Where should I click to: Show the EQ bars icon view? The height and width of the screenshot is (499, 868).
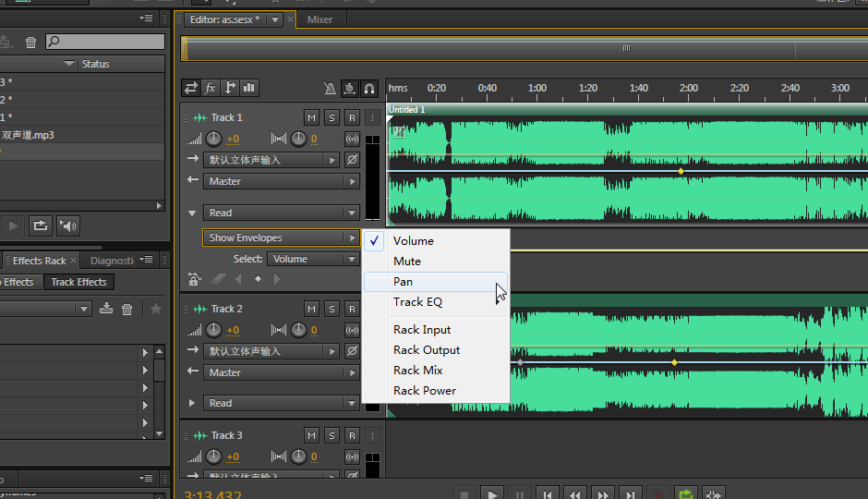point(249,88)
